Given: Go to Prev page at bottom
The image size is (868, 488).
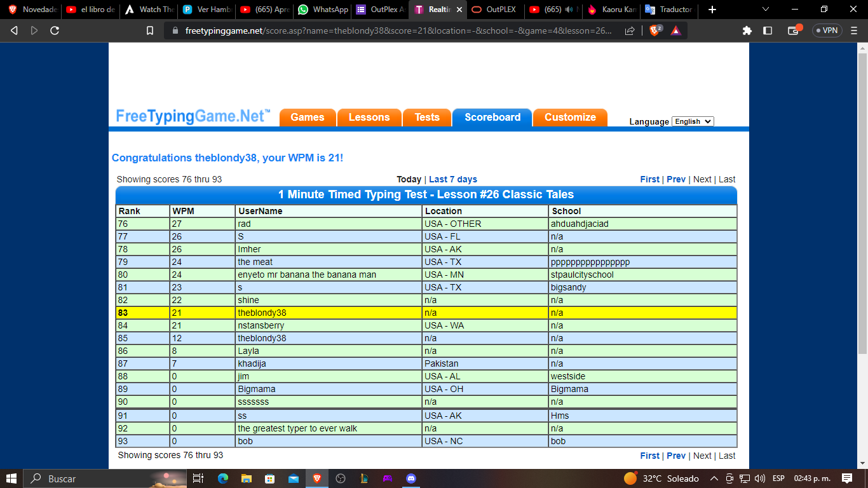Looking at the screenshot, I should [676, 456].
